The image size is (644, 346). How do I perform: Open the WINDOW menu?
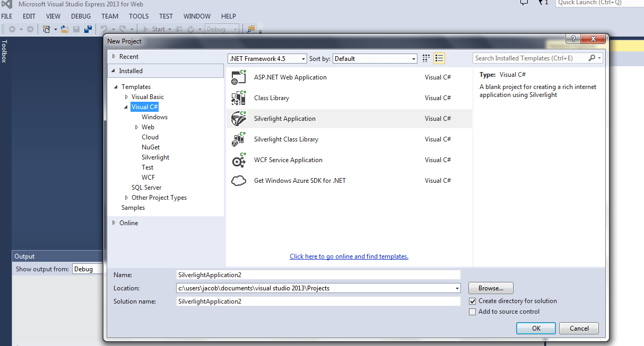point(197,16)
